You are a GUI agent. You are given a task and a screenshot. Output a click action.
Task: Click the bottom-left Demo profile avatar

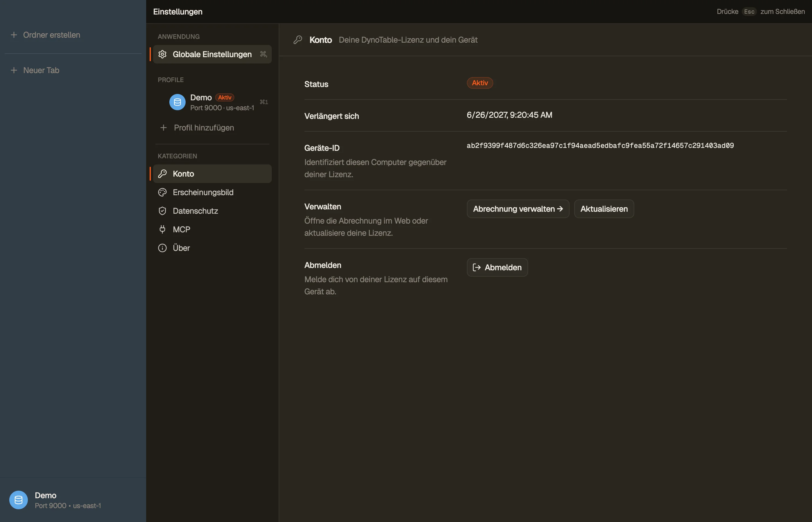pos(19,500)
